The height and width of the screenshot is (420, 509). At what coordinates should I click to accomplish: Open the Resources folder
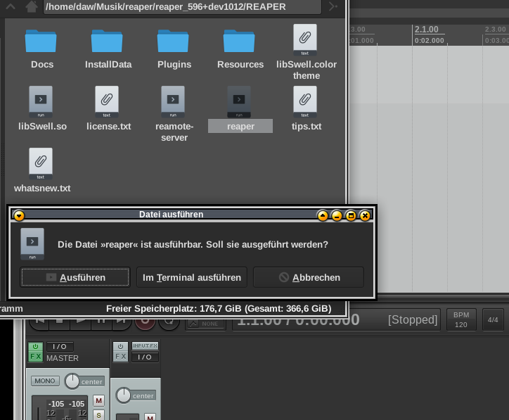240,49
